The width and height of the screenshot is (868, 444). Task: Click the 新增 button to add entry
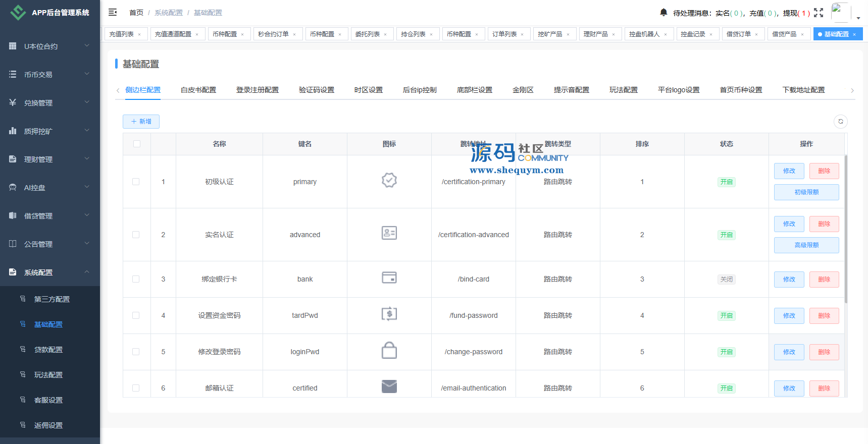141,122
